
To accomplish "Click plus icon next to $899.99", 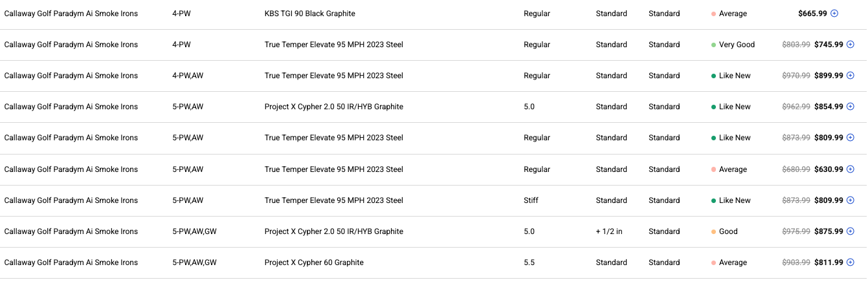I will [851, 76].
